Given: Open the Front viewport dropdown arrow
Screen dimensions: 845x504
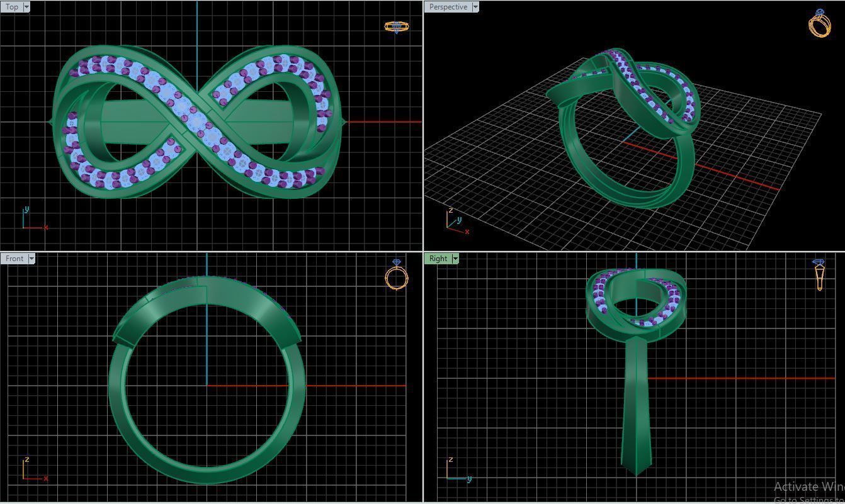Looking at the screenshot, I should [x=31, y=259].
